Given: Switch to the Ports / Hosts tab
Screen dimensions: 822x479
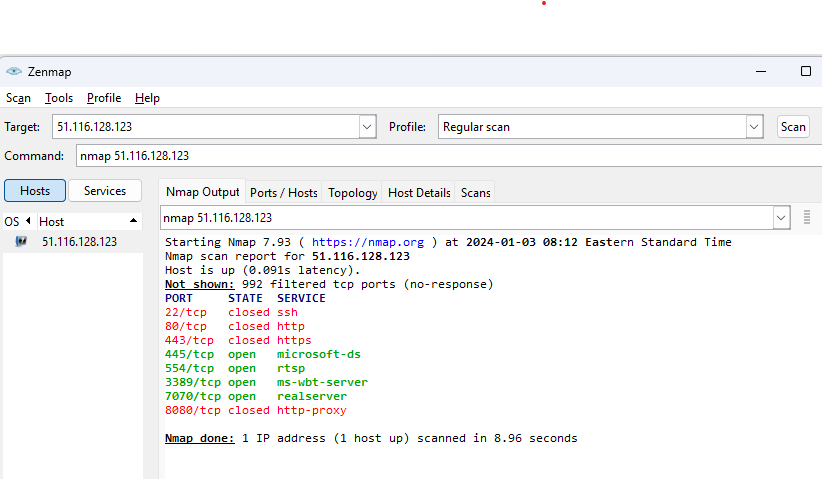Looking at the screenshot, I should click(284, 193).
